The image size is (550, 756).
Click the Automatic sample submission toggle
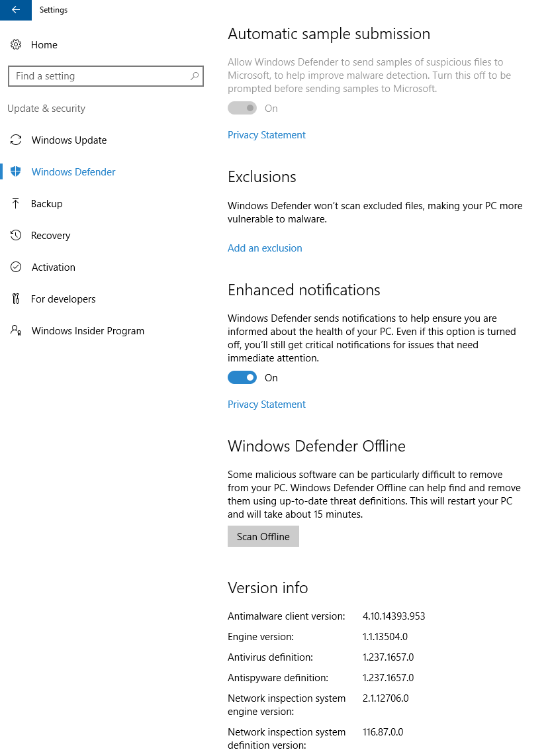242,109
